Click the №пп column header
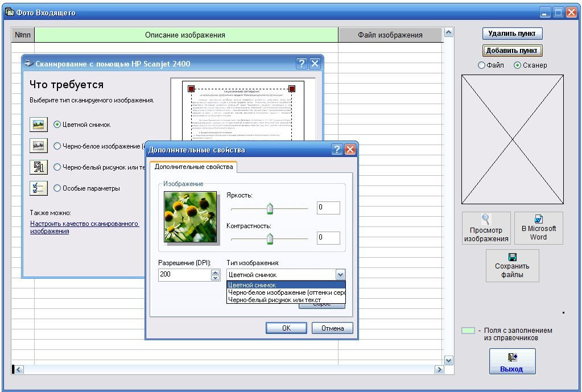This screenshot has height=392, width=582. pos(23,35)
